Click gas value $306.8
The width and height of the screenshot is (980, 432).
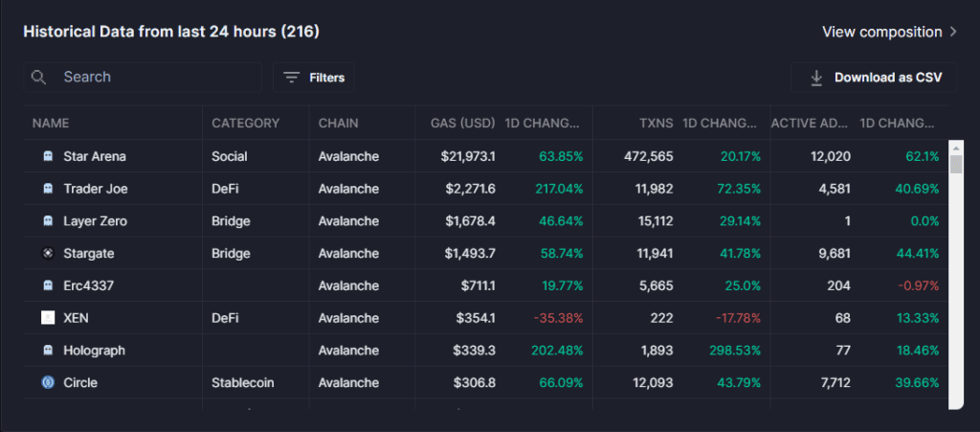(x=475, y=382)
